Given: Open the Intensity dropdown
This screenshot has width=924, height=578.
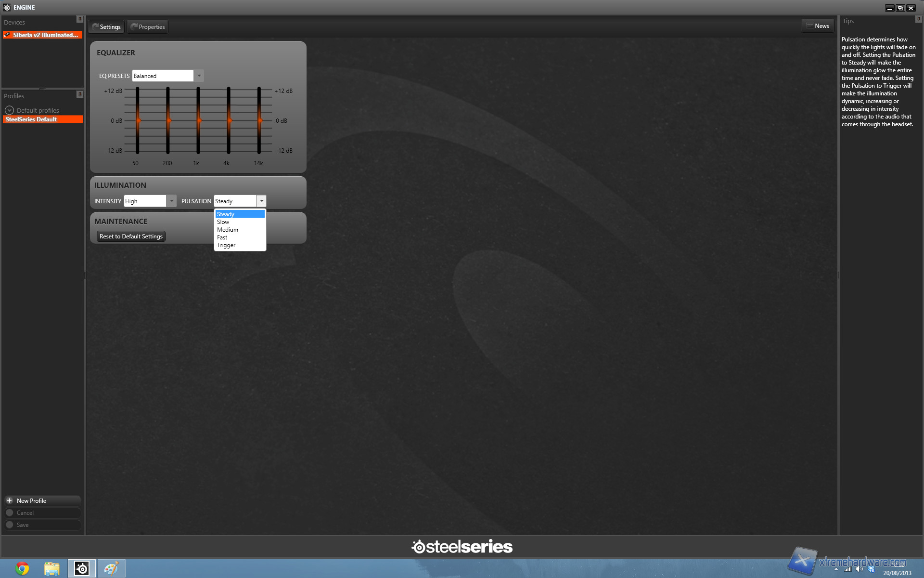Looking at the screenshot, I should [171, 201].
